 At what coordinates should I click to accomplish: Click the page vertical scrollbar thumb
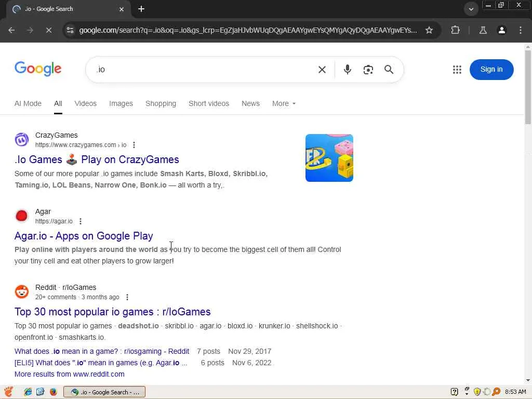tap(528, 87)
